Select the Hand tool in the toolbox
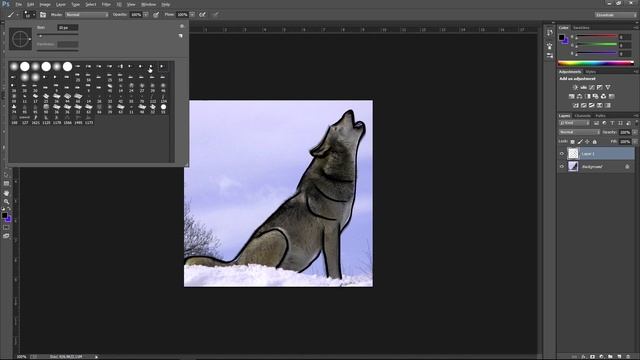 (x=6, y=193)
